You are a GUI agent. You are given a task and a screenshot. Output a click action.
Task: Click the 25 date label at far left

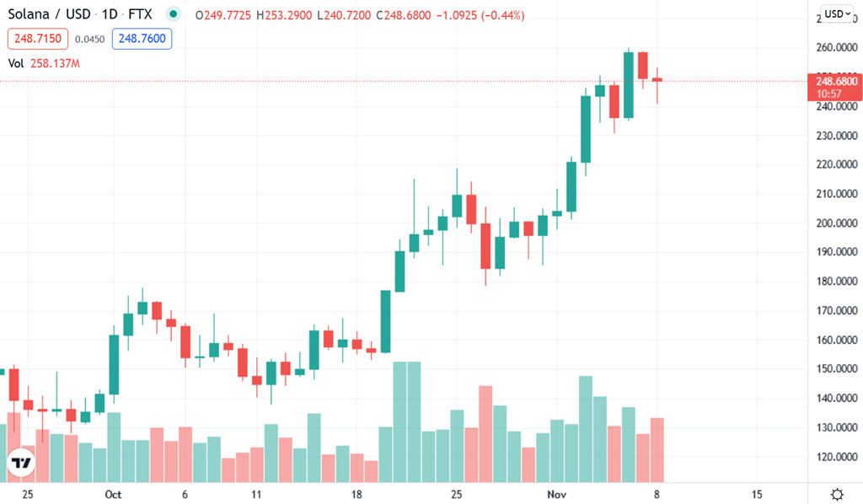coord(28,494)
